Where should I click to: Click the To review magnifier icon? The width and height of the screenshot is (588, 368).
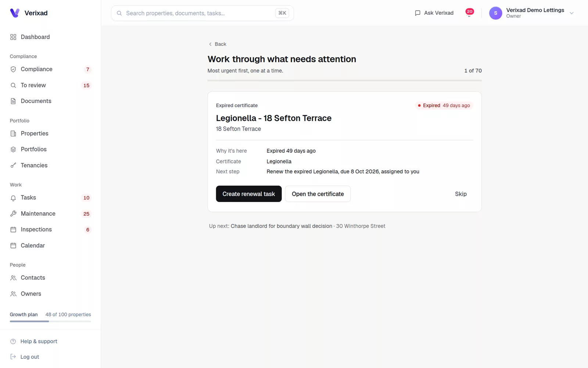coord(13,85)
